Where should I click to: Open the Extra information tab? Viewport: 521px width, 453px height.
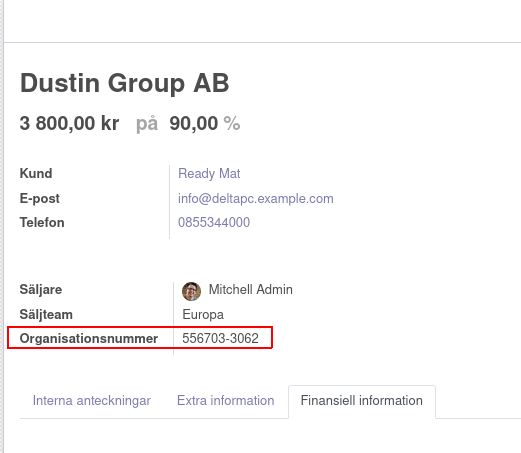tap(226, 400)
